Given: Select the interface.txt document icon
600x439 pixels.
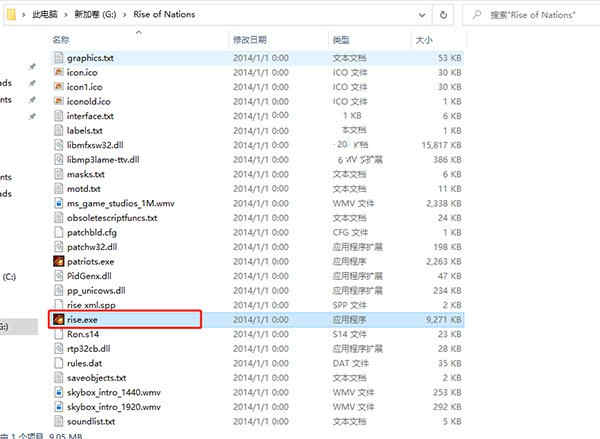Looking at the screenshot, I should click(59, 116).
